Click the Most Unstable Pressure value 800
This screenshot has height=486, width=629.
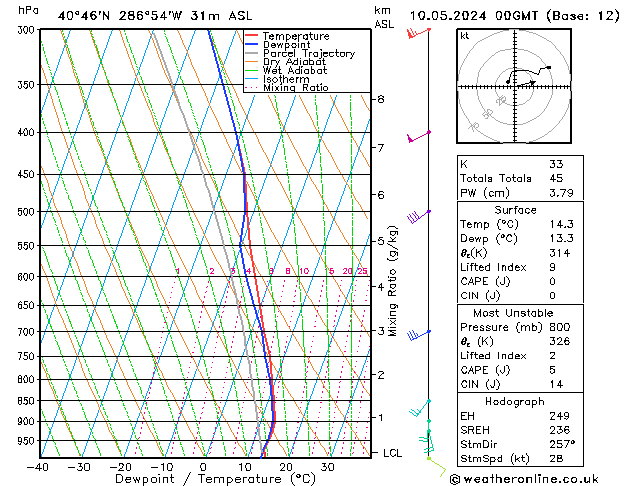(x=560, y=327)
